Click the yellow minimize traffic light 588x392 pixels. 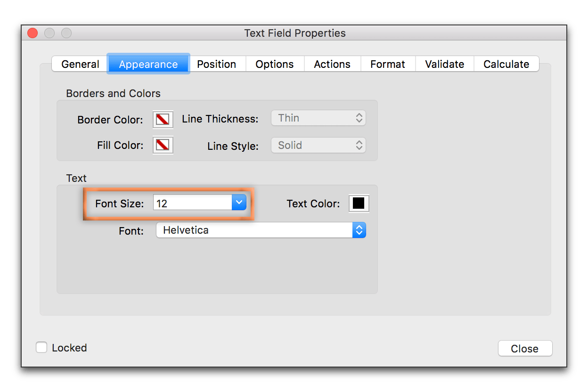(49, 33)
